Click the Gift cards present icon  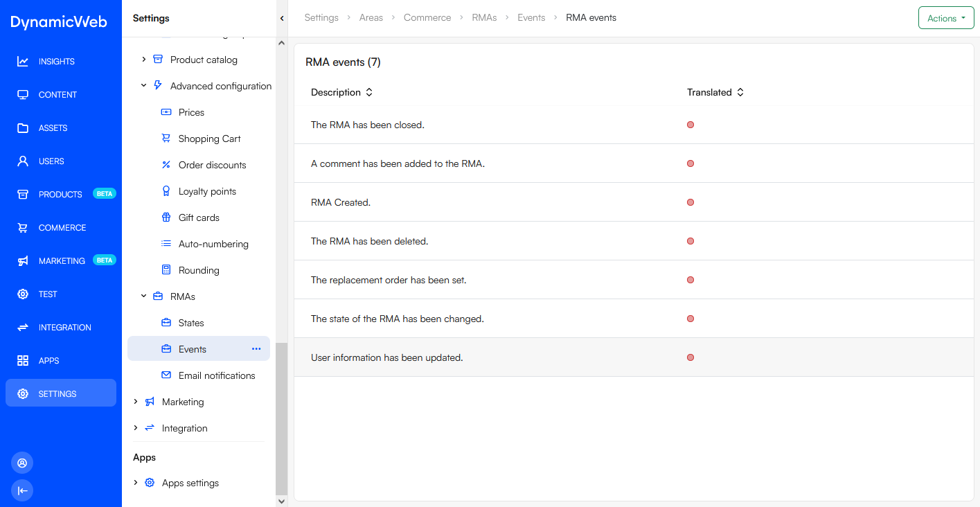[166, 217]
